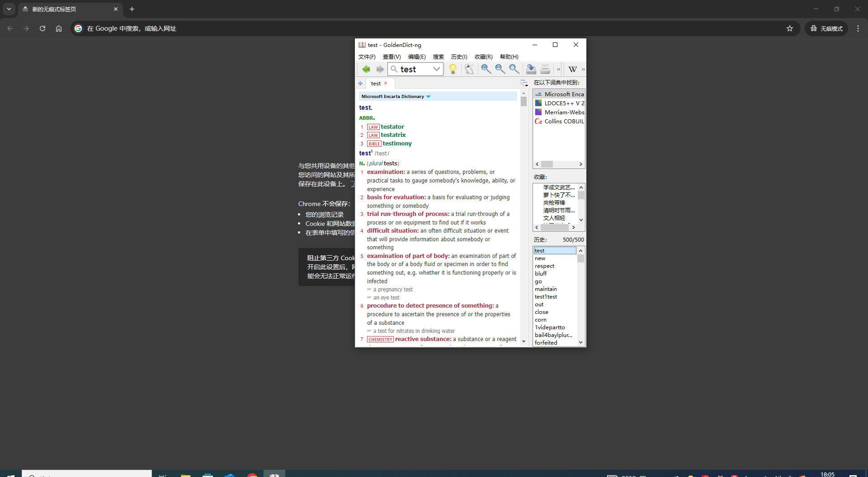Open the 文件(F) menu
Viewport: 868px width, 477px height.
pyautogui.click(x=367, y=57)
